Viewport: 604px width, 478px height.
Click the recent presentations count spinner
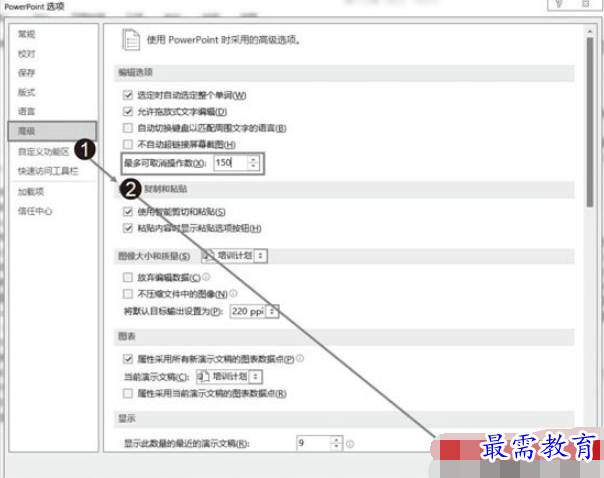tap(337, 443)
